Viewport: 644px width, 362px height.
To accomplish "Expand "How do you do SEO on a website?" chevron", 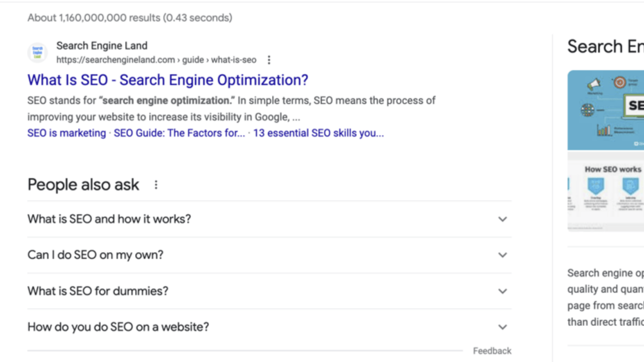I will [x=502, y=328].
